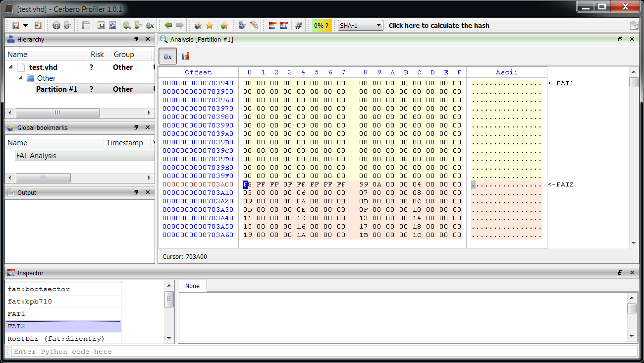Float the Hierarchy panel
Image resolution: width=644 pixels, height=363 pixels.
tap(136, 39)
